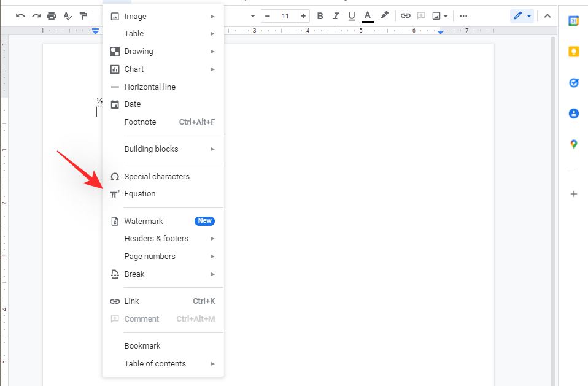Click the Redo arrow icon

36,16
